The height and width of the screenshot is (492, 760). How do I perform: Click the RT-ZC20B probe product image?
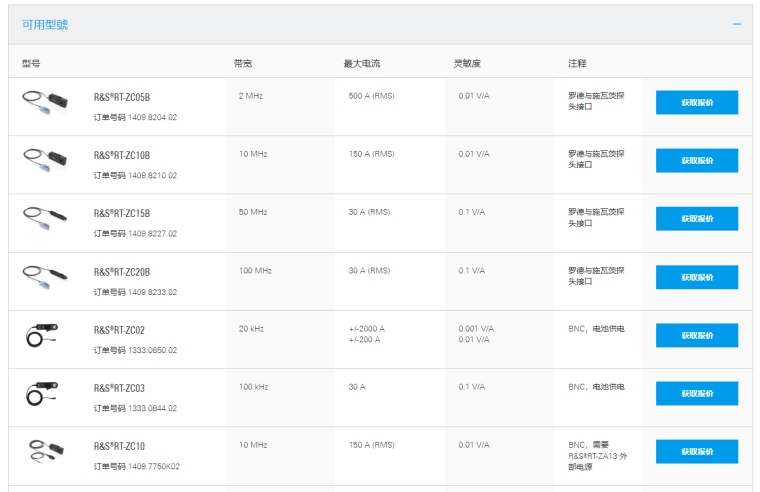coord(45,275)
